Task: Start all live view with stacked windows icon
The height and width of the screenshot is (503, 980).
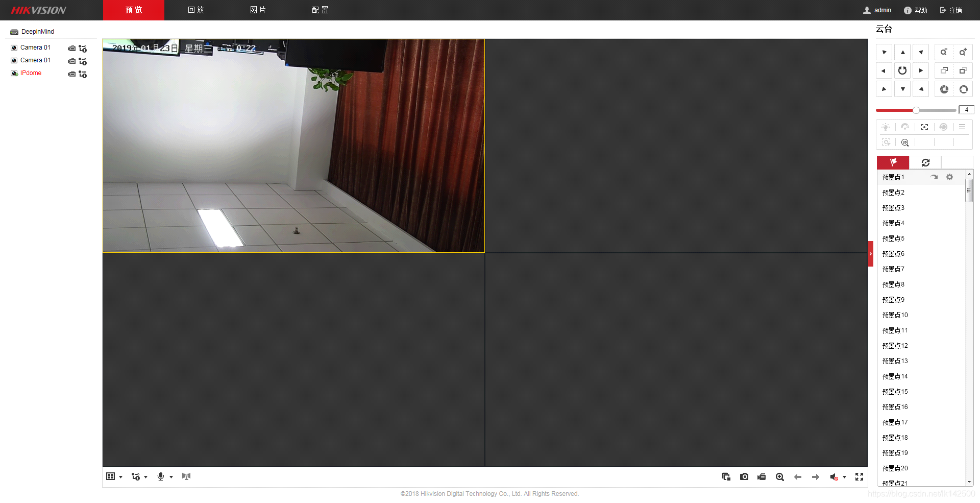Action: (x=726, y=476)
